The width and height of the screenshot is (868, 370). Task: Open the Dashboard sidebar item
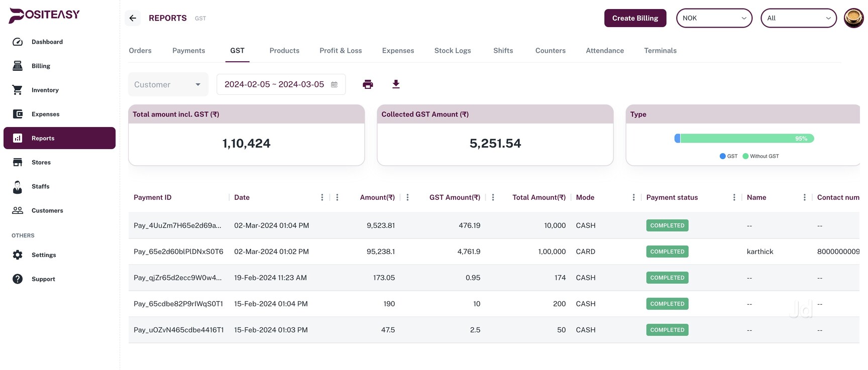click(x=47, y=42)
